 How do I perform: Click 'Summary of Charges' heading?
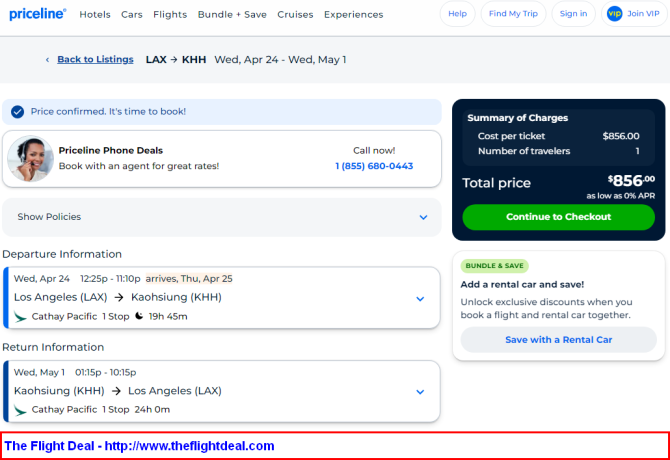pos(517,118)
